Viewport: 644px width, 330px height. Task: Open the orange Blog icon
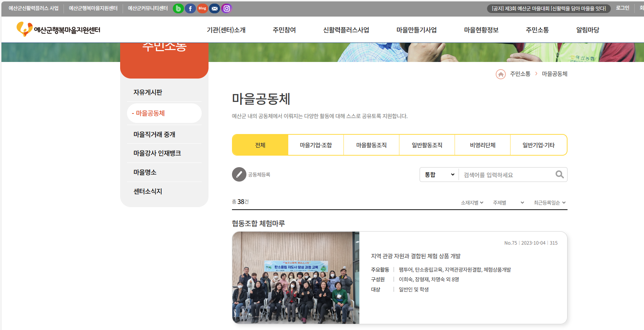[202, 8]
